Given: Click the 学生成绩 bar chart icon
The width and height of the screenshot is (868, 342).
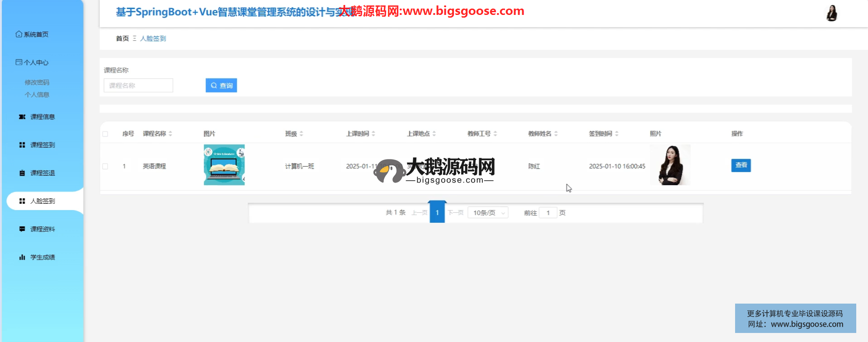Looking at the screenshot, I should pos(22,257).
